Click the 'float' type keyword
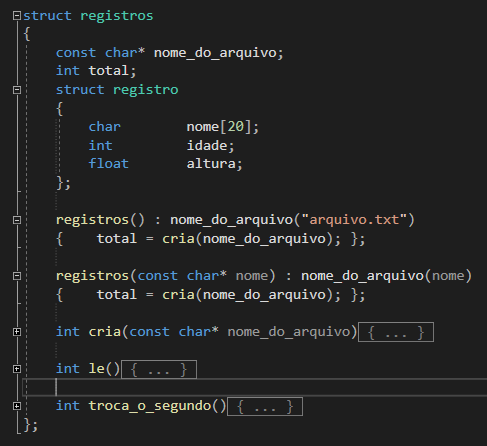487x446 pixels. (109, 164)
